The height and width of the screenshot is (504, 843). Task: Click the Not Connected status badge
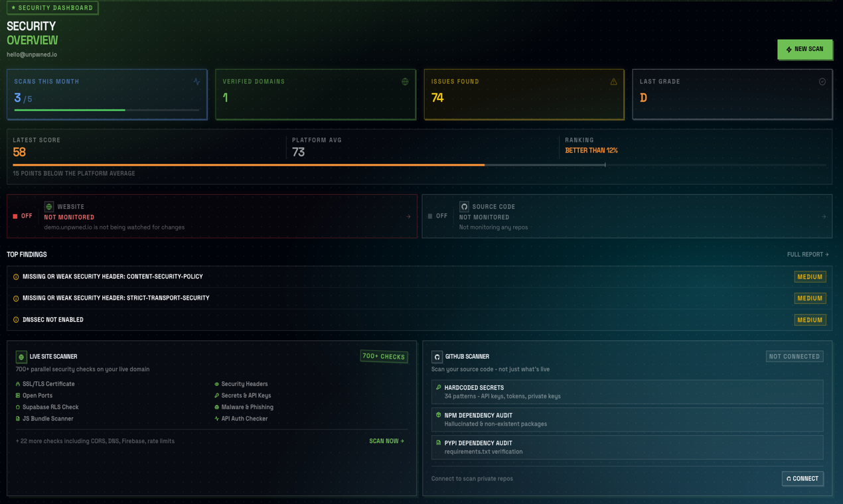(795, 357)
